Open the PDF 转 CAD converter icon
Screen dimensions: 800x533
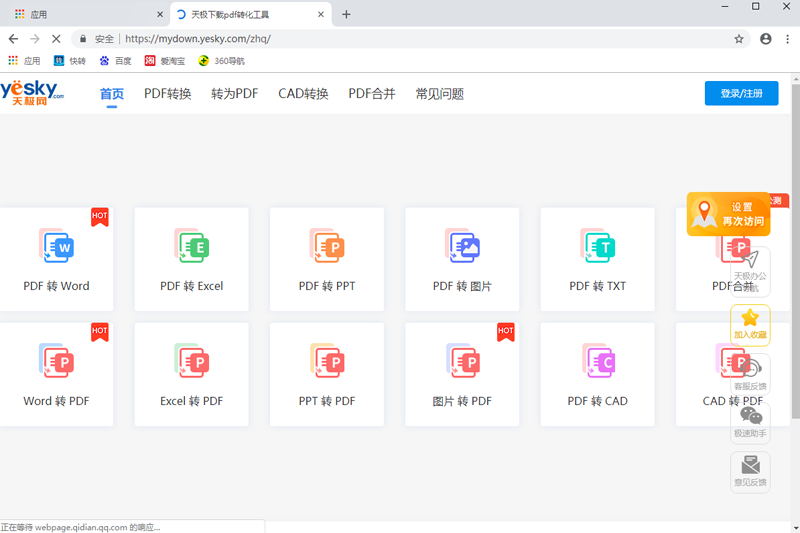pos(597,361)
